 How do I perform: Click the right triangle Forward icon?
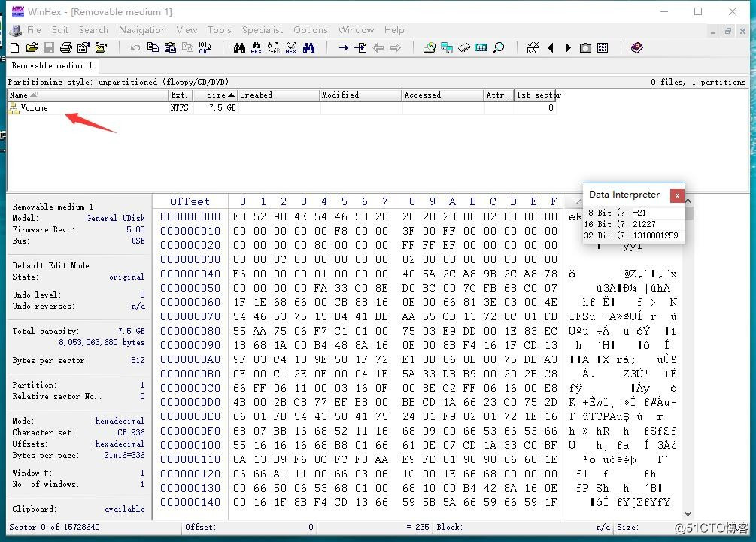tap(568, 47)
